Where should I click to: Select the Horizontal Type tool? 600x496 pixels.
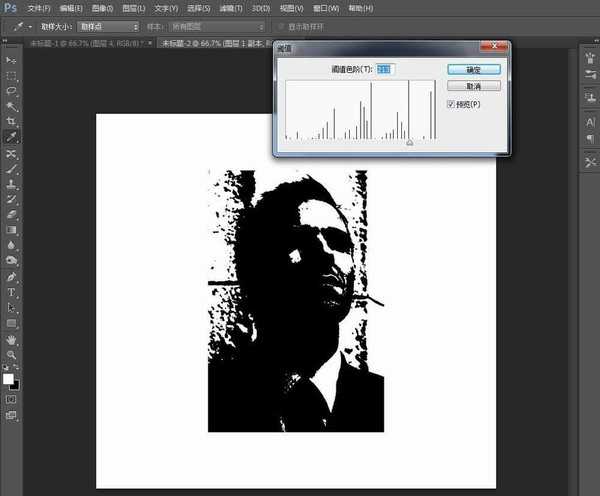(x=12, y=293)
